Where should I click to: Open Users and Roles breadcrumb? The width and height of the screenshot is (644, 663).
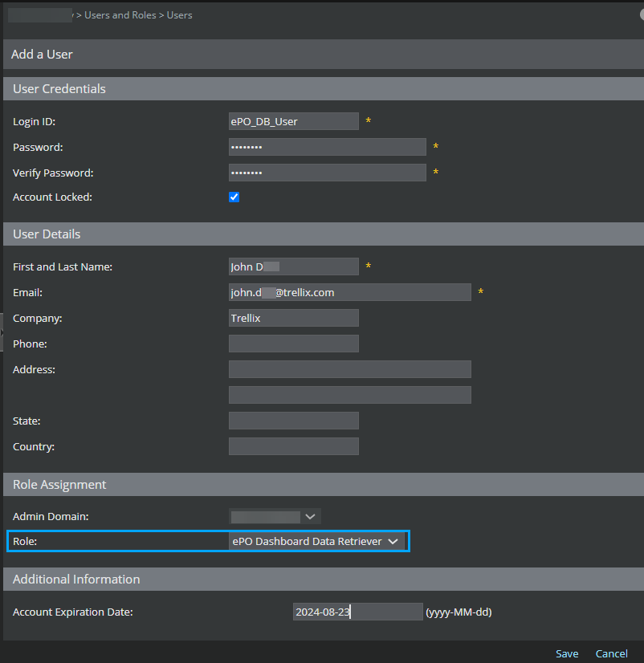[x=120, y=15]
